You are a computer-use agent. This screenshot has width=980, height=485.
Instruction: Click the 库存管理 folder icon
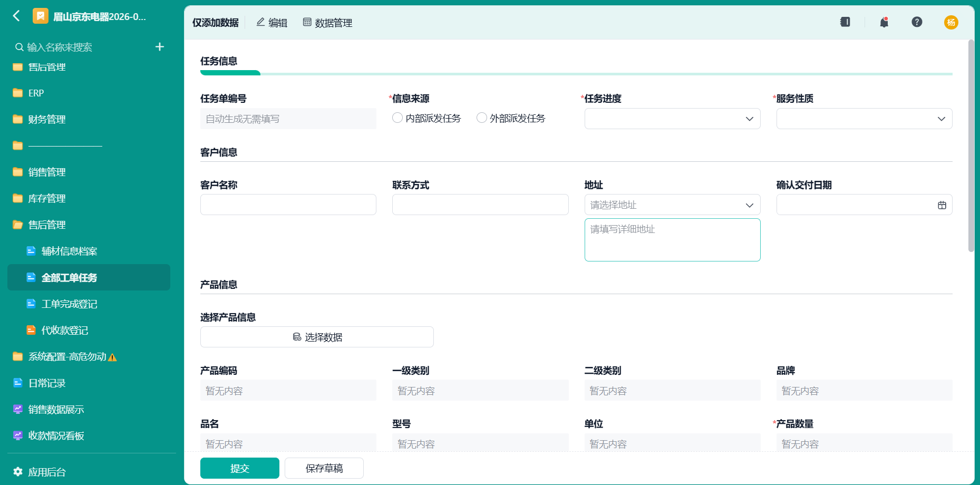click(x=18, y=198)
